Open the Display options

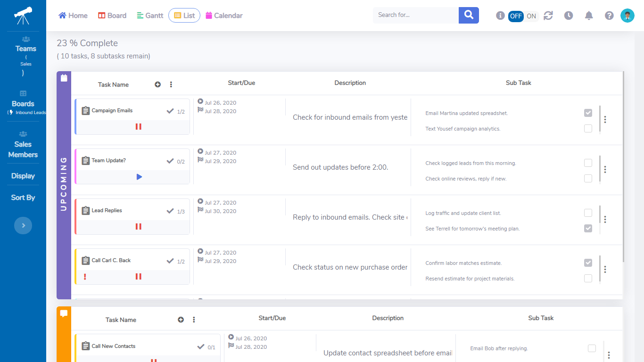coord(23,176)
